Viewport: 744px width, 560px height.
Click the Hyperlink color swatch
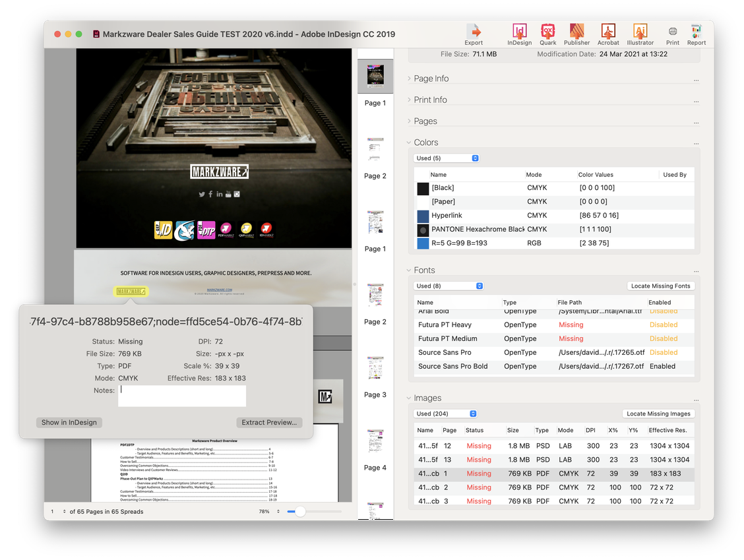(x=423, y=216)
